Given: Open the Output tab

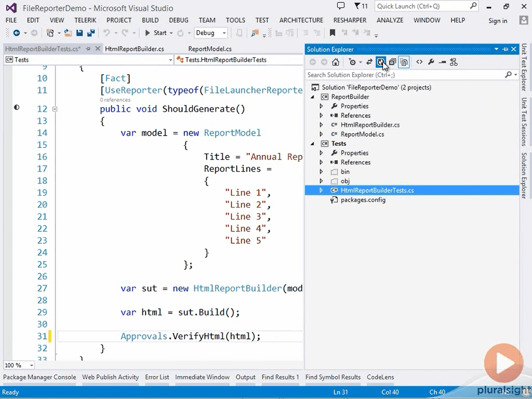Looking at the screenshot, I should point(246,377).
